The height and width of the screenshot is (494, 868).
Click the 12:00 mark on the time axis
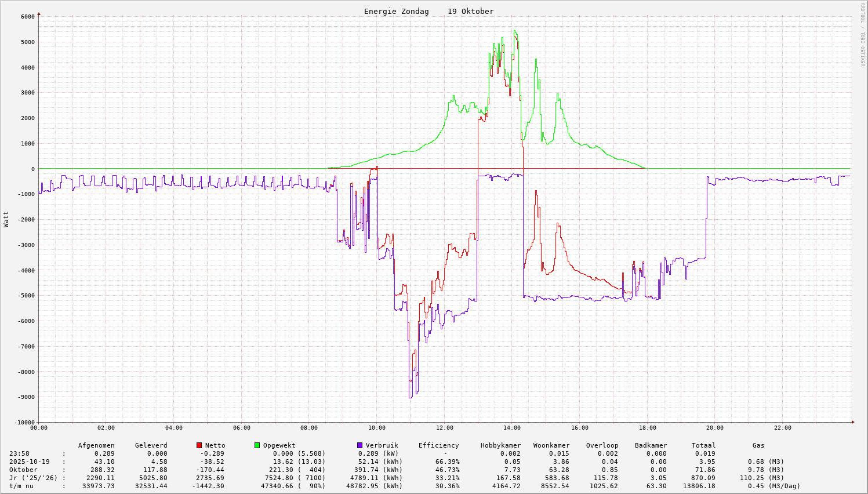coord(445,428)
